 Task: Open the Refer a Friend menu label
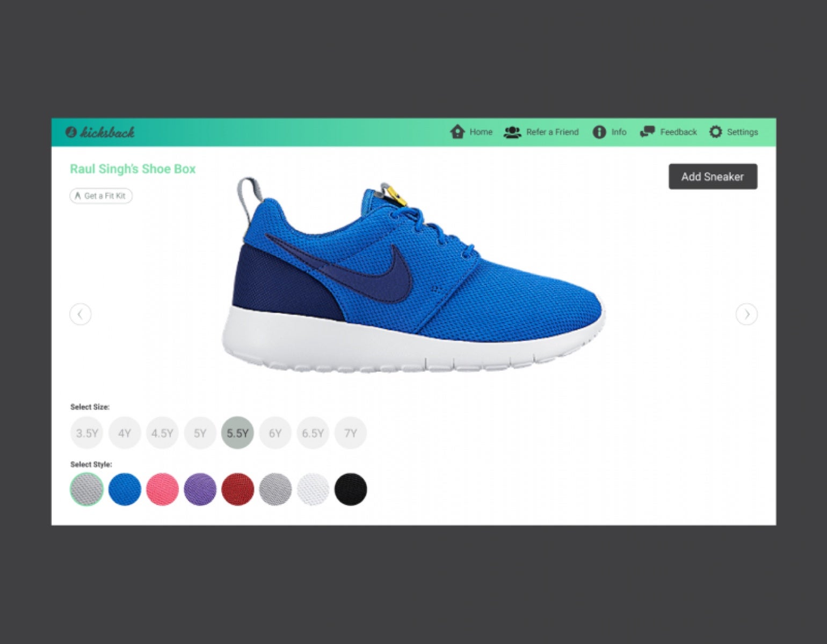(553, 132)
